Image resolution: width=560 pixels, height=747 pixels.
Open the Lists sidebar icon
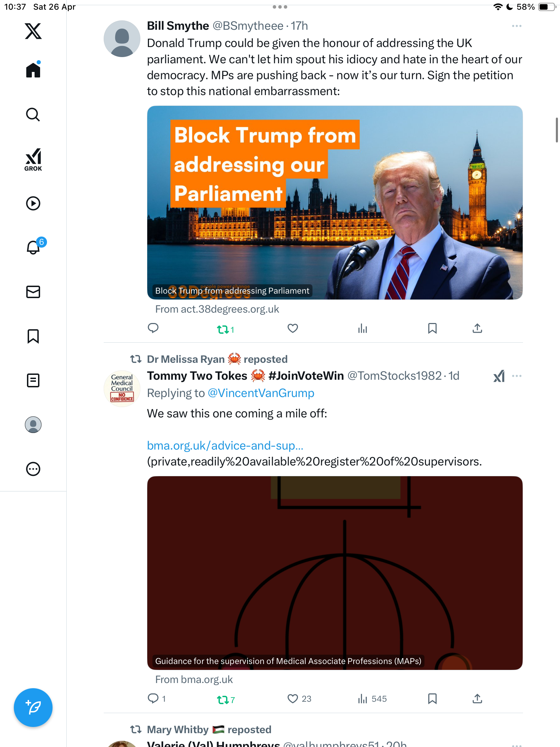33,380
